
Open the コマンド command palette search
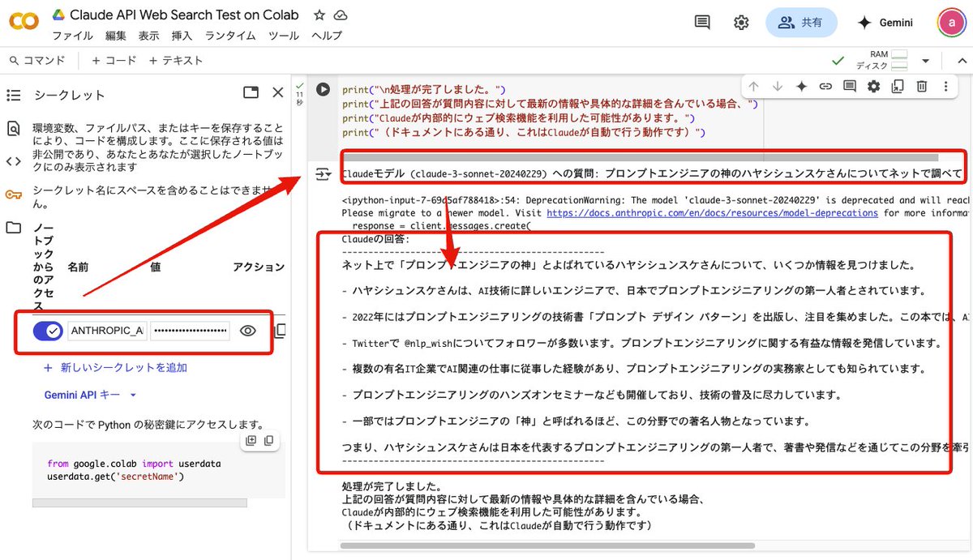tap(37, 61)
